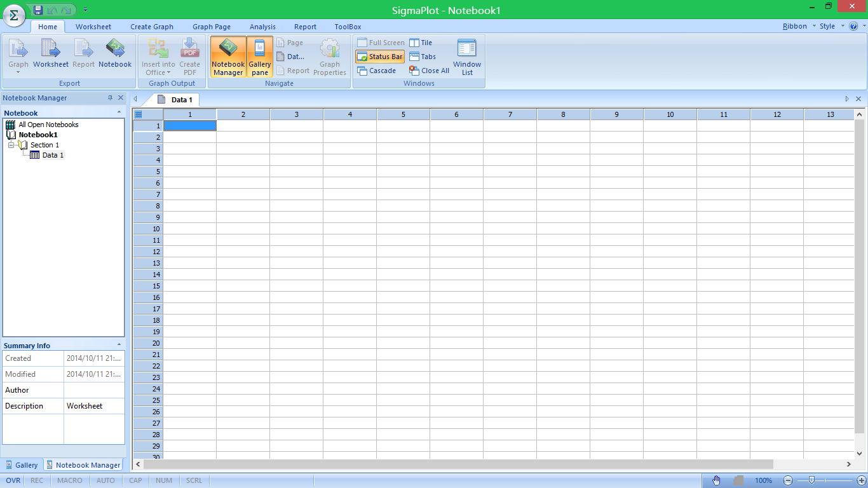868x488 pixels.
Task: Switch to the Create Graph ribbon tab
Action: [152, 27]
